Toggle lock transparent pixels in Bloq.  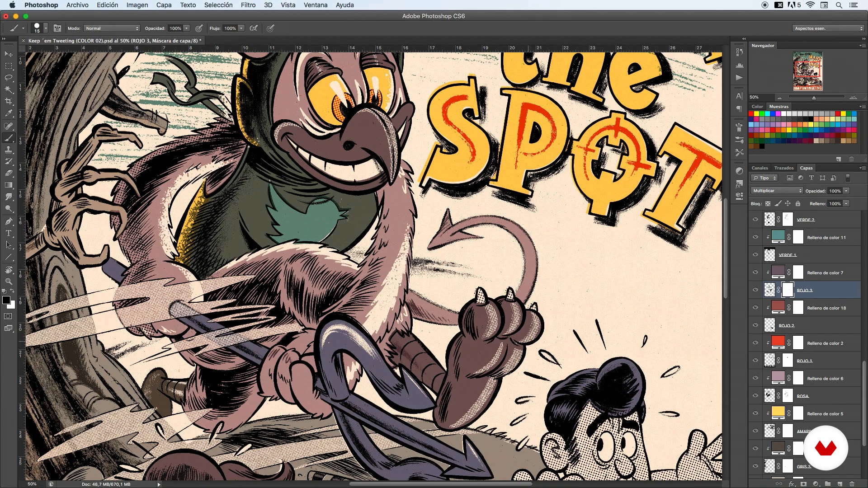coord(768,204)
